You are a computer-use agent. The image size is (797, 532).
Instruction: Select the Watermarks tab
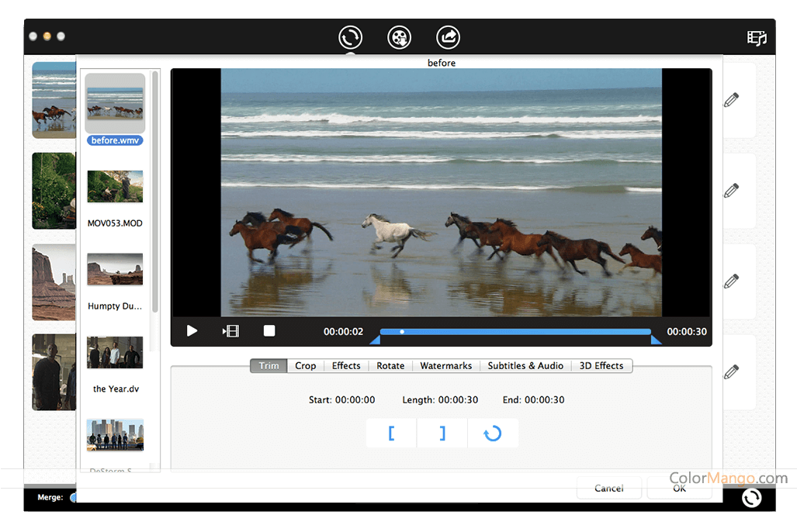coord(445,366)
